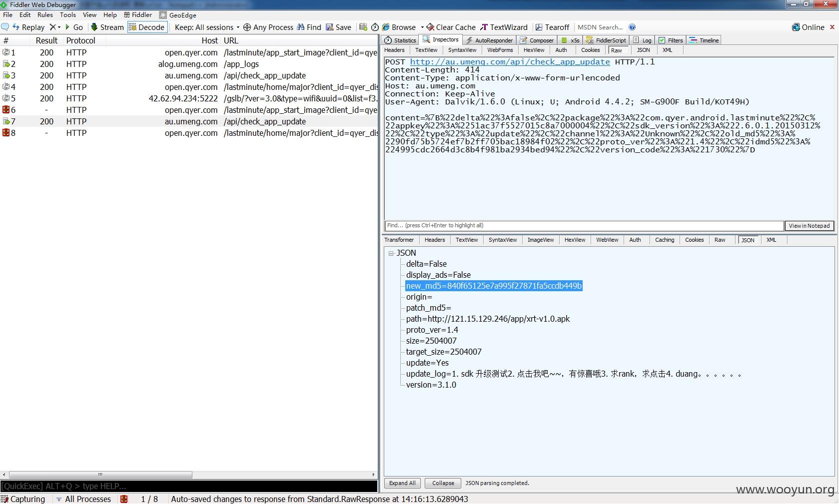The height and width of the screenshot is (504, 839).
Task: Open Find sessions tool
Action: tap(309, 27)
